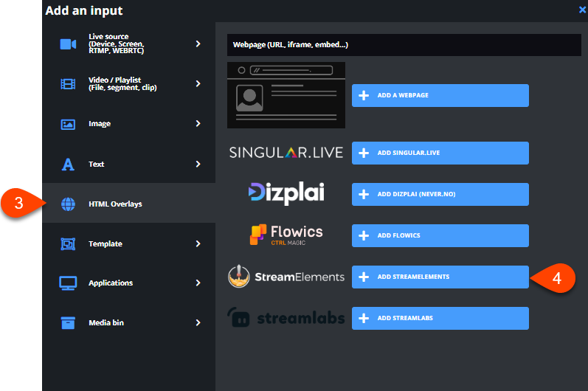The height and width of the screenshot is (391, 588).
Task: Click the Streamlabs logo
Action: tap(286, 318)
